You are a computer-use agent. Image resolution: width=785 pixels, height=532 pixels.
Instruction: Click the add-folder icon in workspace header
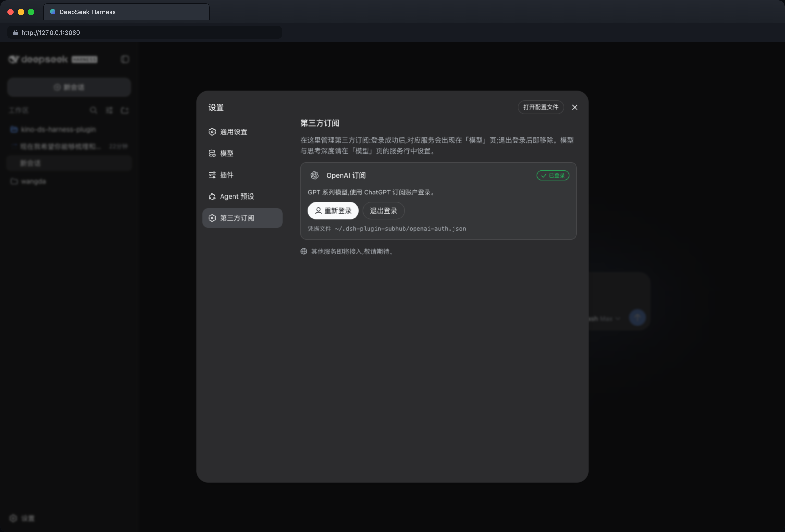click(125, 110)
